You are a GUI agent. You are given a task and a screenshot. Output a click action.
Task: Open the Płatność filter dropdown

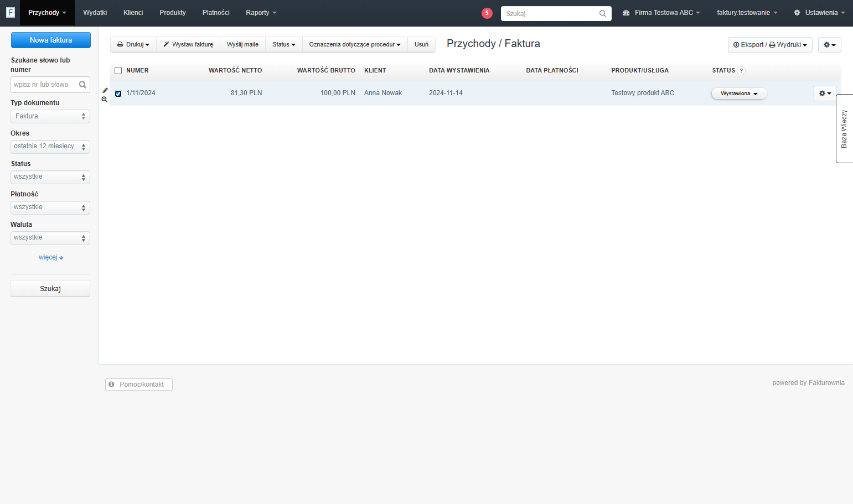pyautogui.click(x=50, y=207)
